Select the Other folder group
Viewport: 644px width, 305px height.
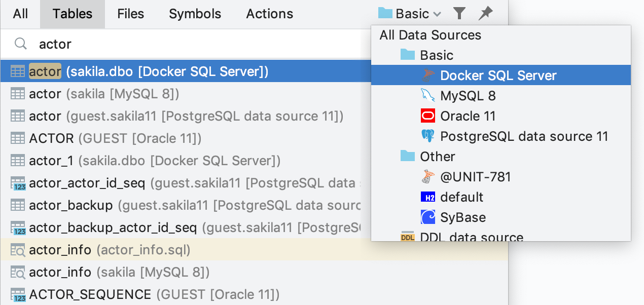tap(437, 157)
